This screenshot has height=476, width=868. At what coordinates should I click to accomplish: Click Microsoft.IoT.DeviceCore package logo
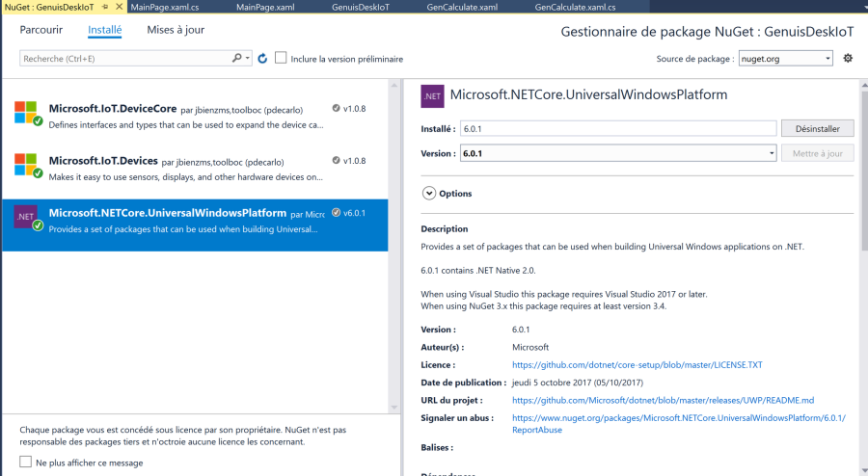pyautogui.click(x=25, y=112)
